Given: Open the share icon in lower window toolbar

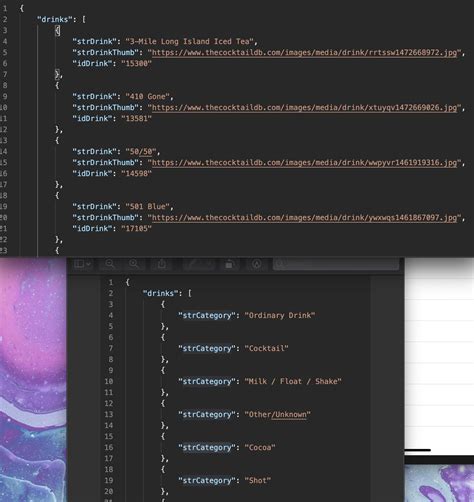Looking at the screenshot, I should tap(162, 264).
